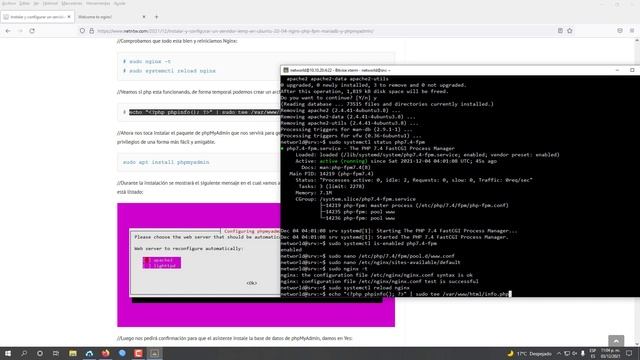Switch to highlighted terminal app on taskbar
Viewport: 640px width, 360px height.
(x=154, y=353)
